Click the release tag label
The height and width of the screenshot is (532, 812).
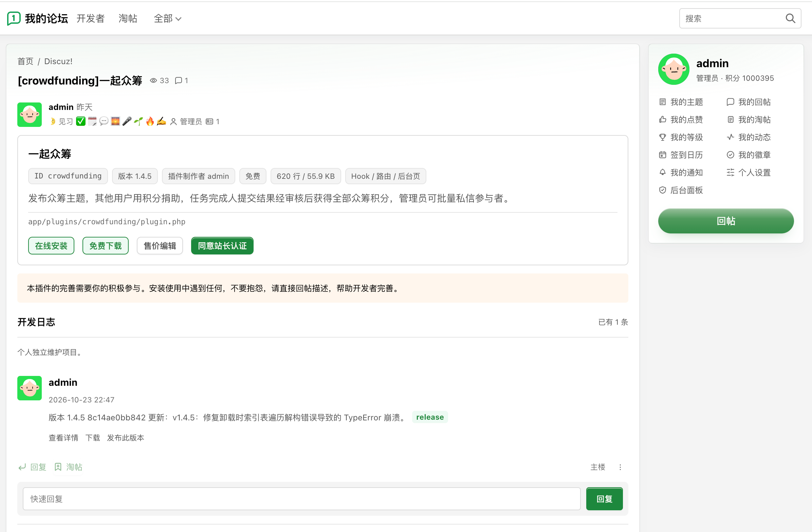click(x=430, y=417)
